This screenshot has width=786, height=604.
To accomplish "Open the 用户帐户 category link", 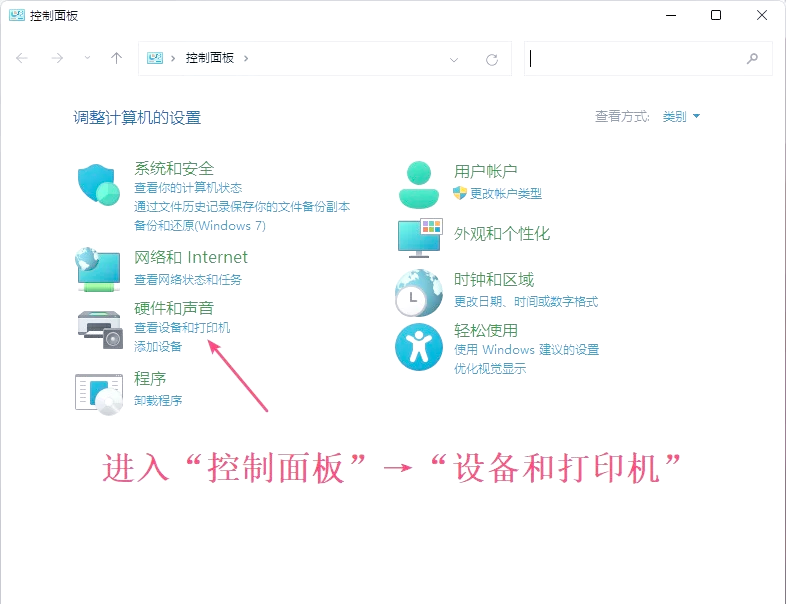I will pos(486,171).
